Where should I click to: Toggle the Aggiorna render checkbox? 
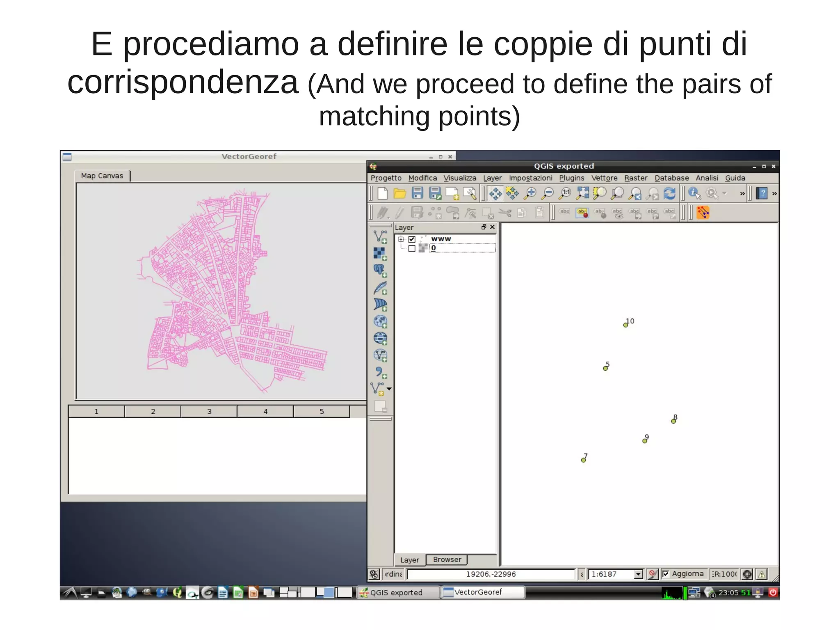(666, 574)
